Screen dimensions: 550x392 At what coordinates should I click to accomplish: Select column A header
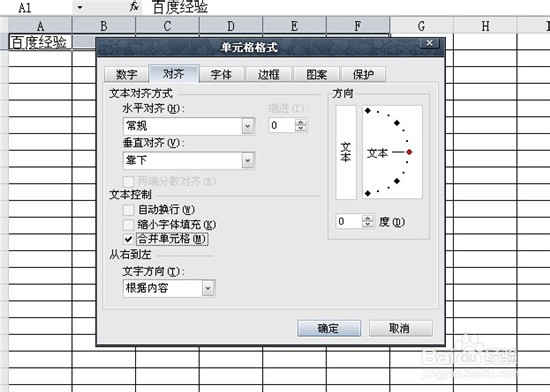point(40,26)
